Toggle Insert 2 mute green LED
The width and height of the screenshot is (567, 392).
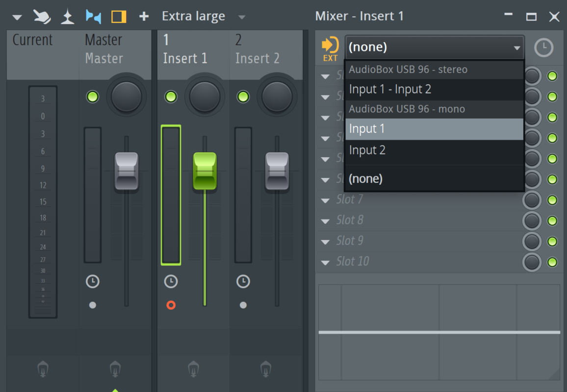(x=243, y=97)
